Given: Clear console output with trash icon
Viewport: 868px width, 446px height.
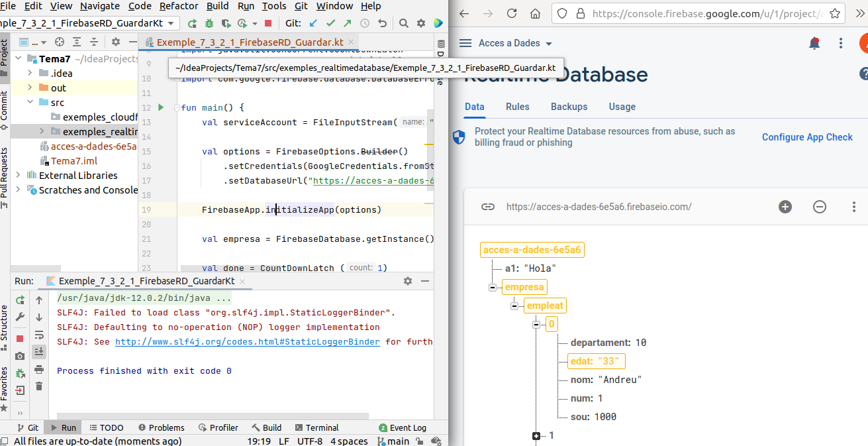Looking at the screenshot, I should [39, 386].
